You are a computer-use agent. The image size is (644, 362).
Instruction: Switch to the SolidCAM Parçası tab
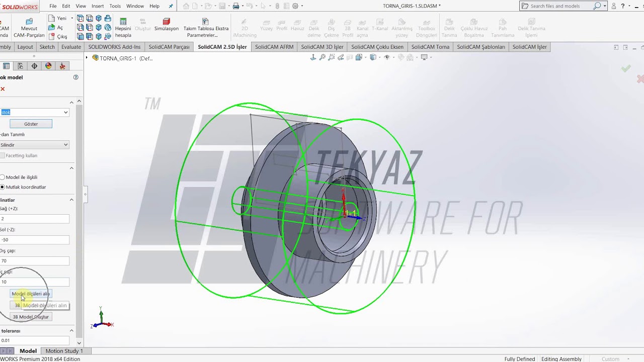pyautogui.click(x=169, y=47)
